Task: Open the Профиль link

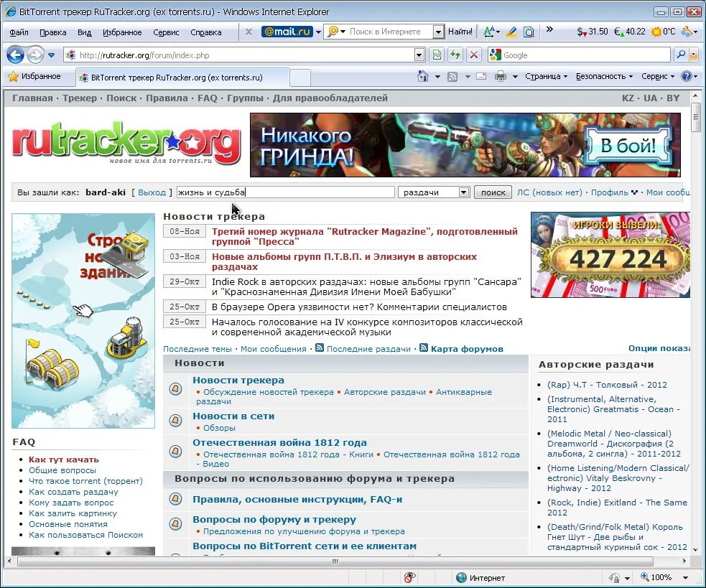Action: tap(610, 192)
